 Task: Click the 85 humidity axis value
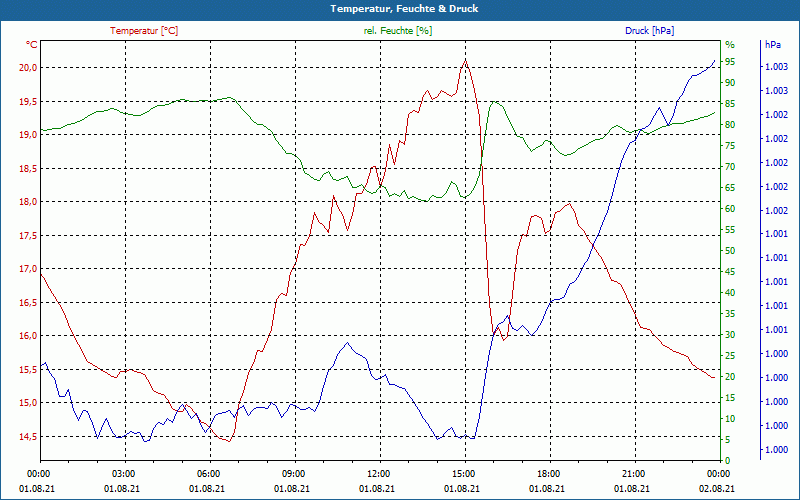click(x=730, y=104)
